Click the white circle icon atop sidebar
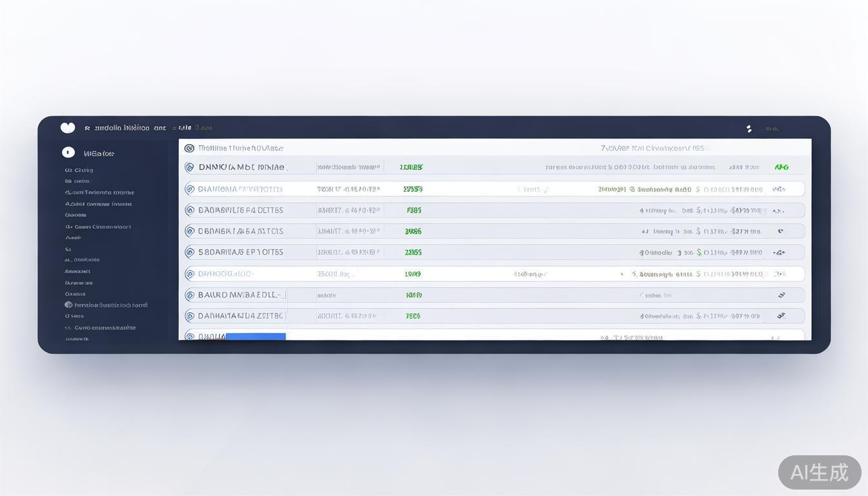 (68, 152)
